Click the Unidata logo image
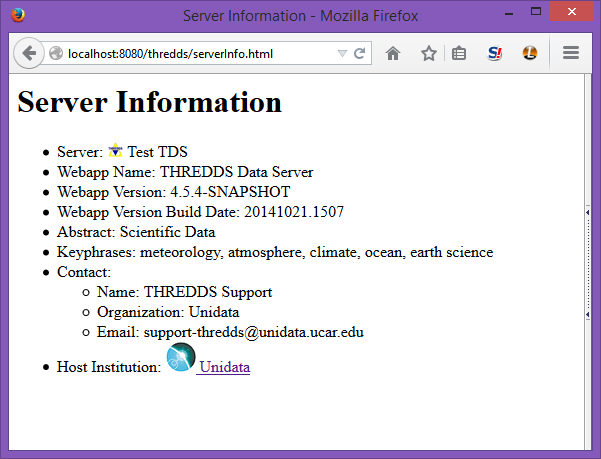The width and height of the screenshot is (601, 459). click(x=180, y=358)
